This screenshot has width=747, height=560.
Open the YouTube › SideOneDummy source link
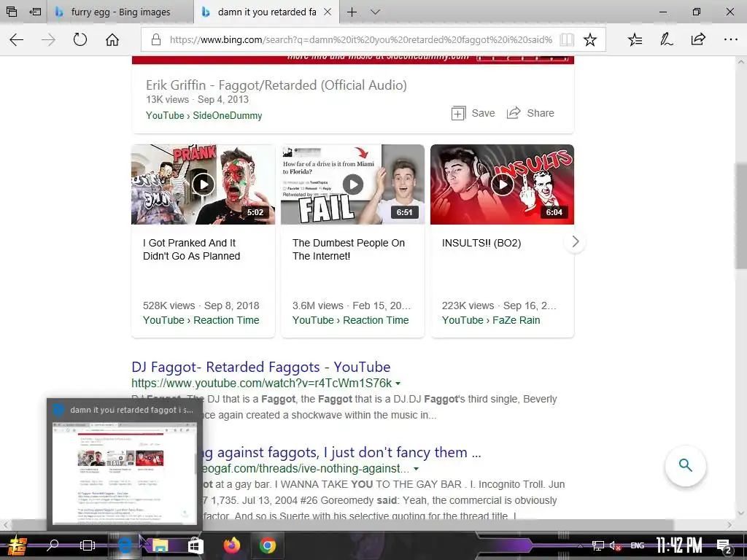coord(204,116)
